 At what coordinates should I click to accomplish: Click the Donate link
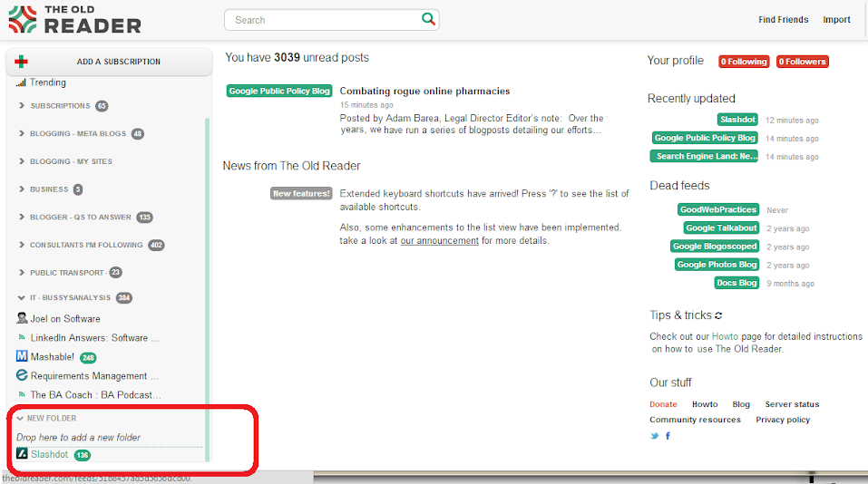[663, 404]
